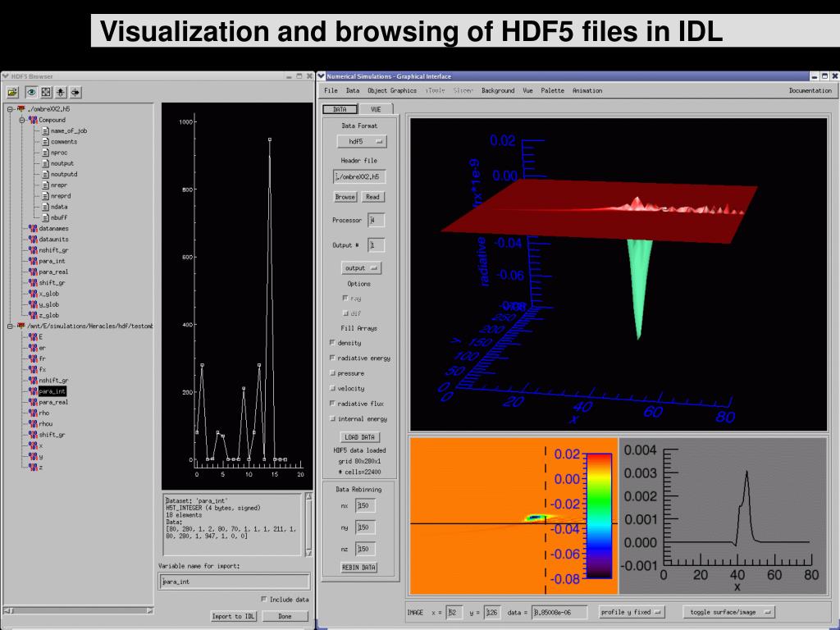The width and height of the screenshot is (840, 630).
Task: Collapse the Compound tree node
Action: (22, 120)
